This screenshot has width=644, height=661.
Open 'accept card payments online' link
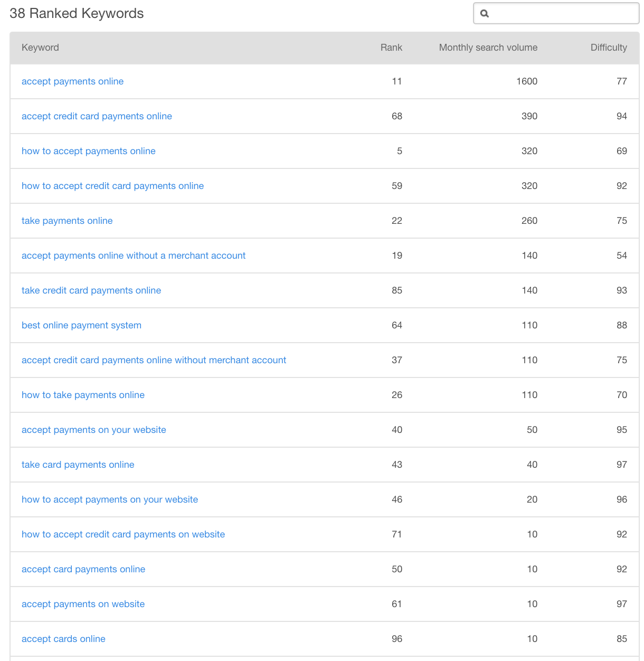pos(83,569)
